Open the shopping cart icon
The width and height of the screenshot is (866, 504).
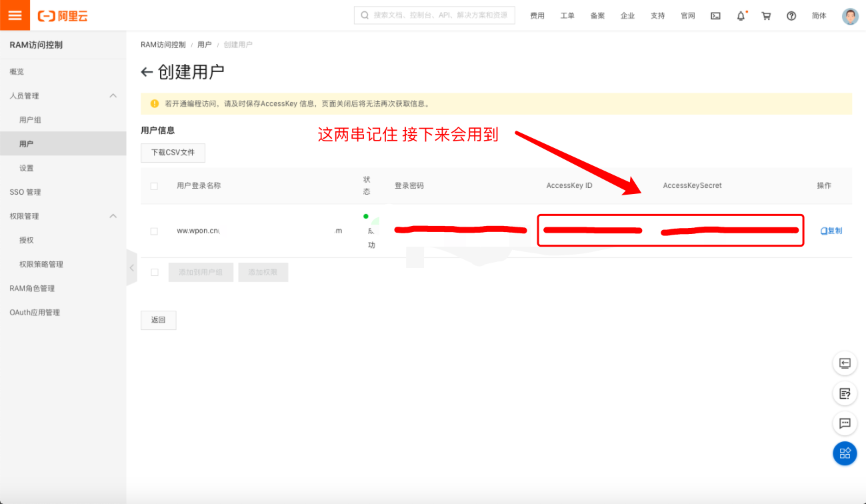(766, 16)
